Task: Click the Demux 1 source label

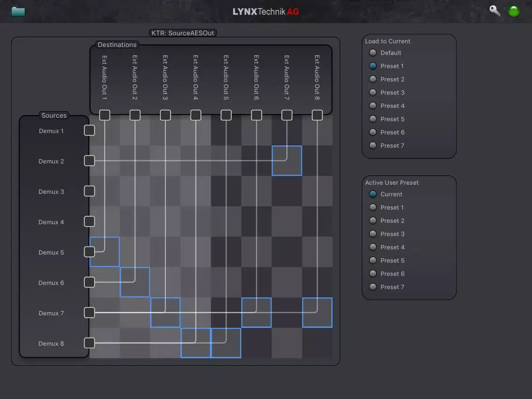Action: tap(51, 131)
